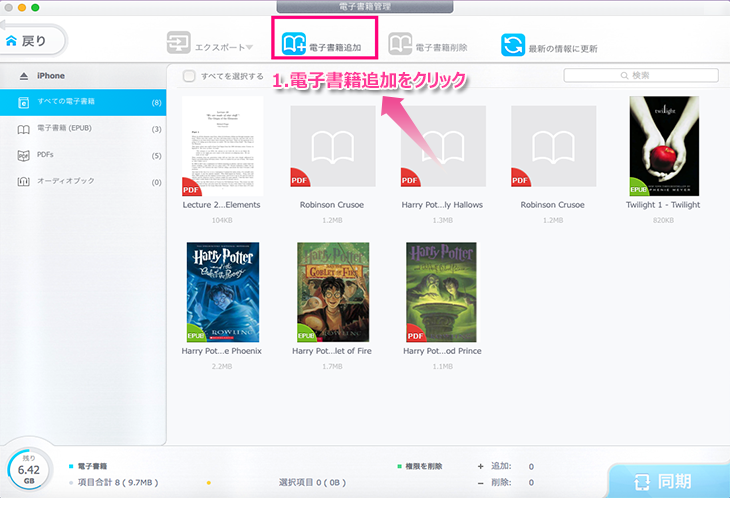Click the EPUB badge on Twilight cover
730x510 pixels.
(x=638, y=189)
